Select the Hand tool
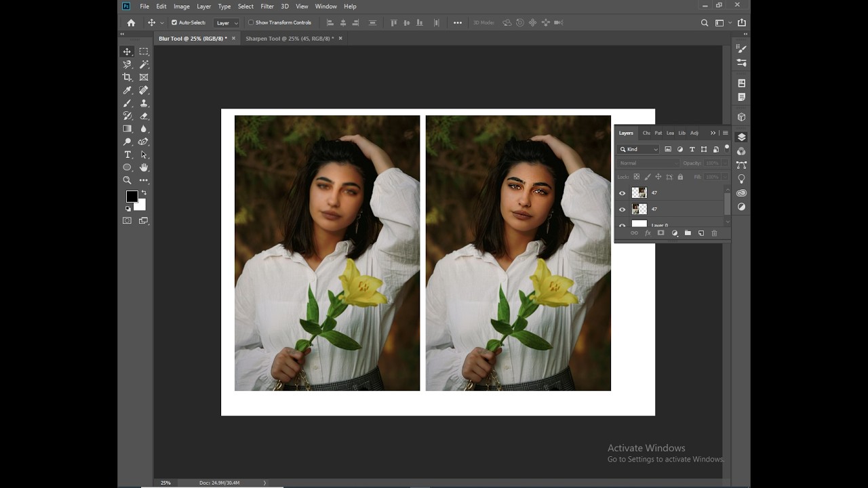The height and width of the screenshot is (488, 868). [x=144, y=167]
